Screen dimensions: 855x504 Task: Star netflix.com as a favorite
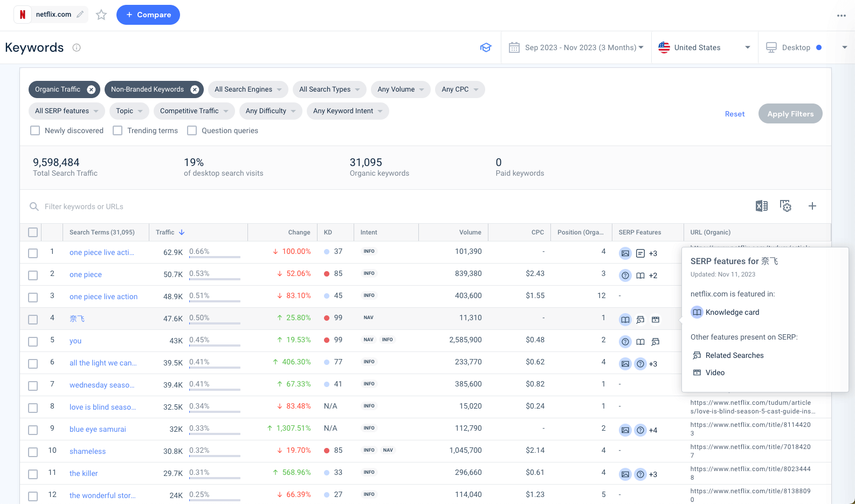pos(101,15)
